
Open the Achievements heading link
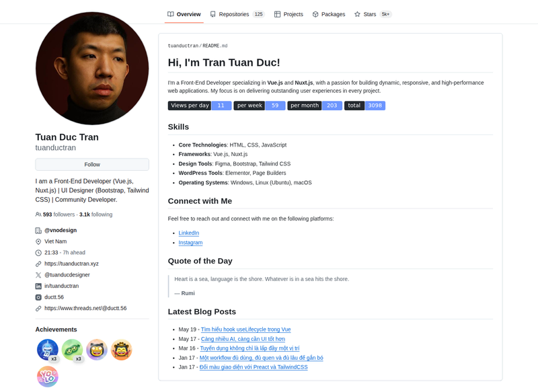click(56, 329)
